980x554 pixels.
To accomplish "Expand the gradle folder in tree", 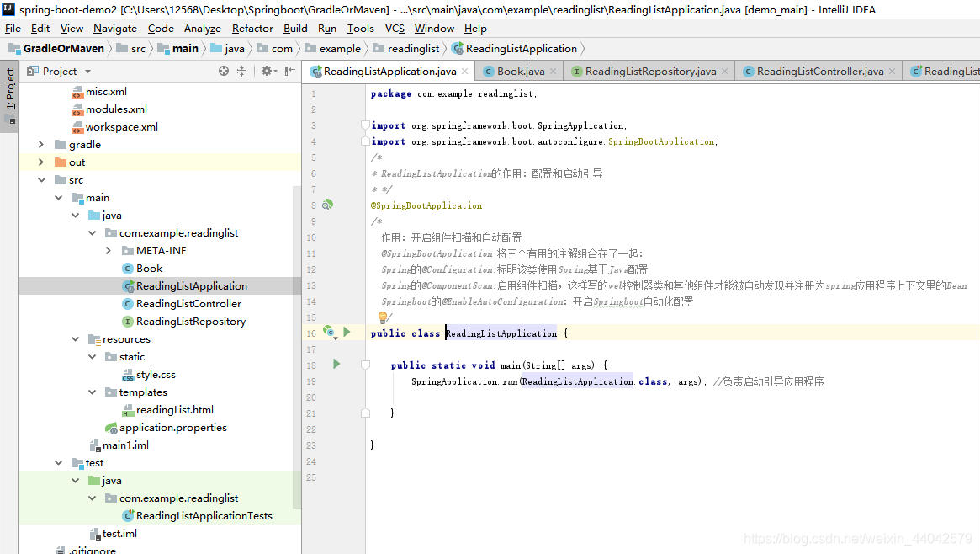I will click(41, 145).
